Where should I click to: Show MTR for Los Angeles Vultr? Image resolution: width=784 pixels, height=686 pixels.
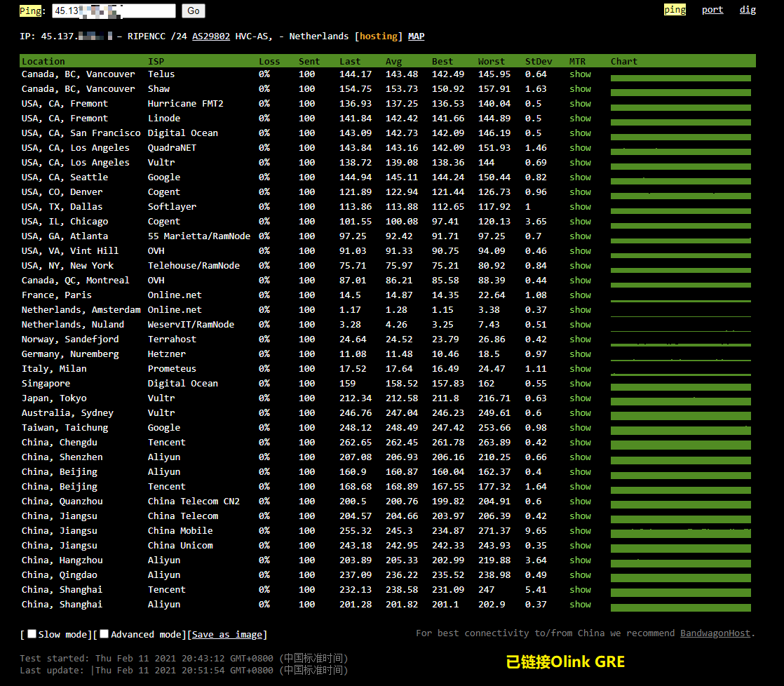tap(580, 163)
